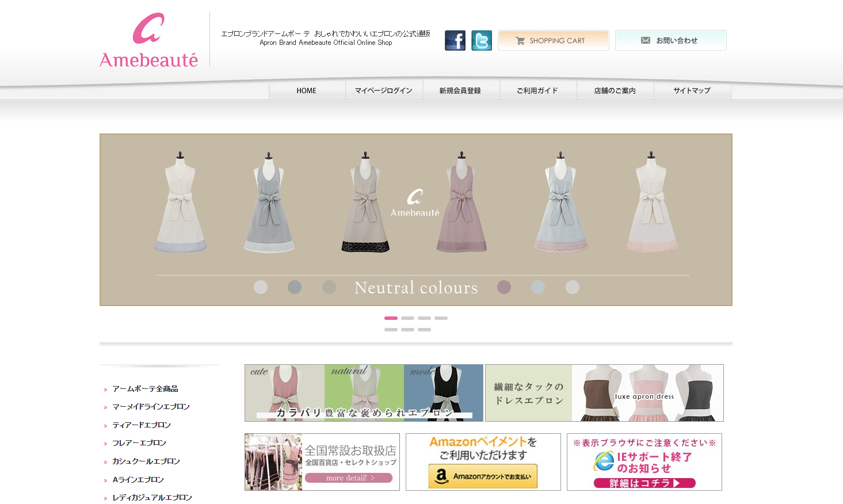Viewport: 843px width, 504px height.
Task: Select the last slideshow indicator in lower row
Action: pos(424,330)
